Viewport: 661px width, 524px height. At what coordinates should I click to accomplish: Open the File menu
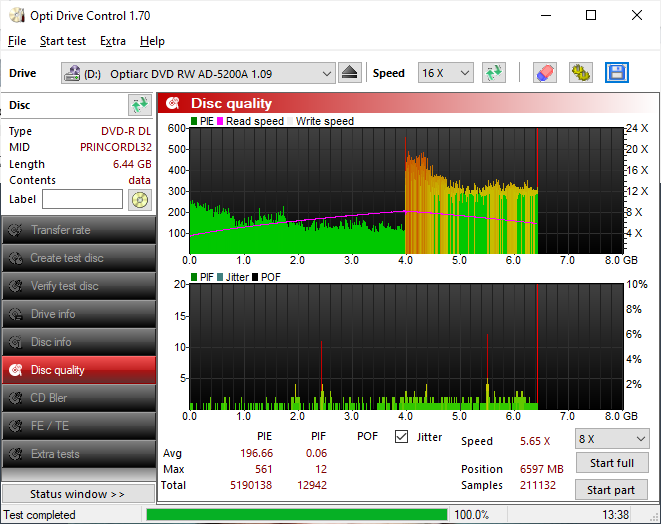(17, 41)
